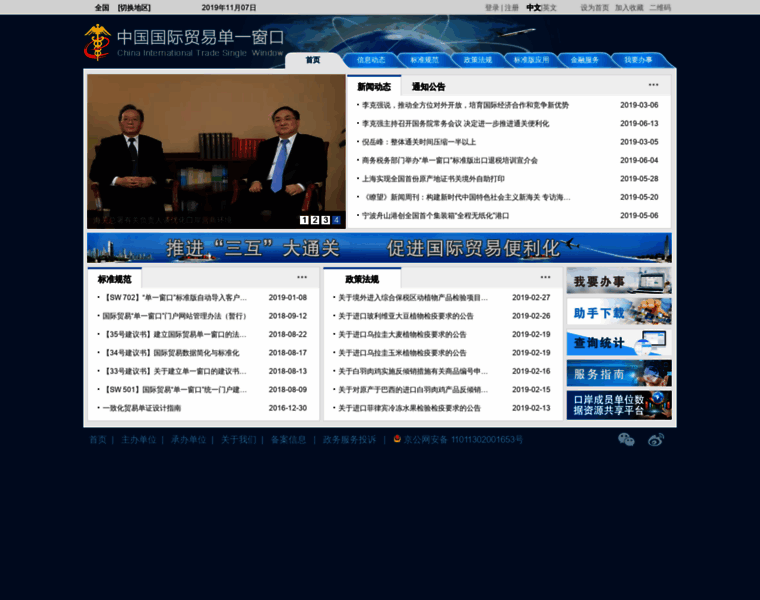Select the 我要办事 navigation tab
Viewport: 760px width, 600px height.
coord(638,60)
